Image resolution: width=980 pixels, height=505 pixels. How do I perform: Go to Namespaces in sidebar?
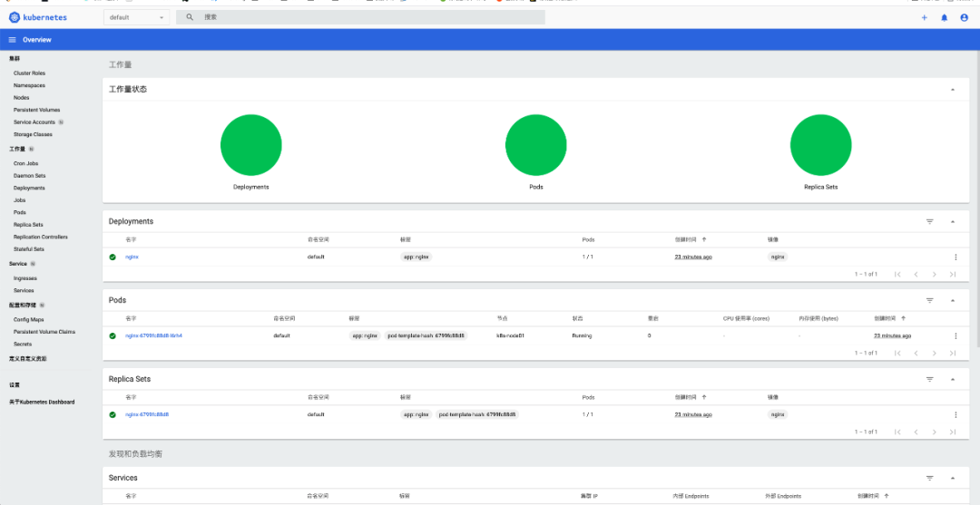point(29,85)
